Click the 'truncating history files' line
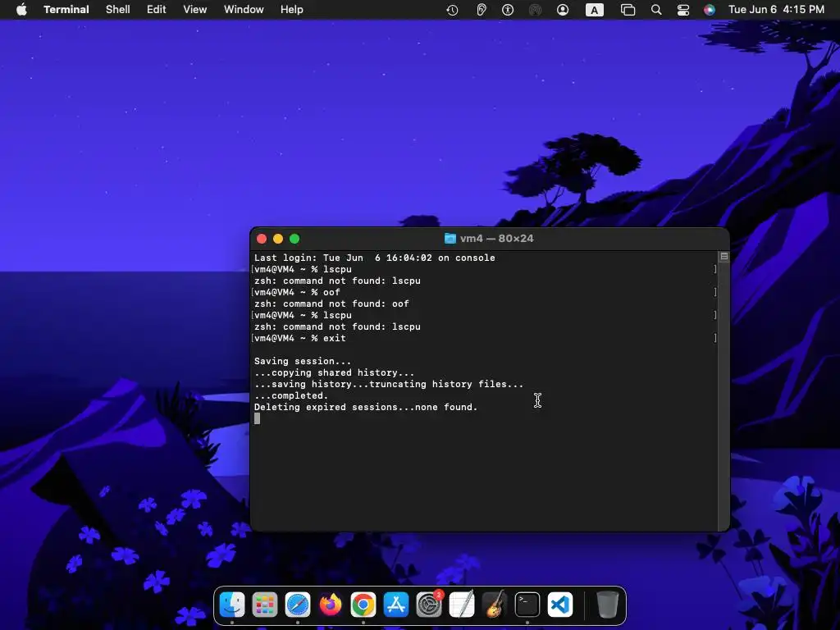The width and height of the screenshot is (840, 630). coord(388,385)
